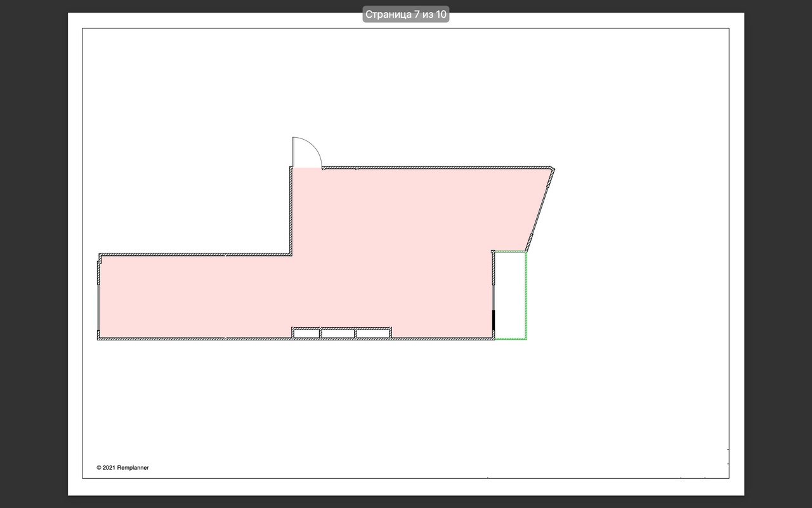Click the left box in the bottom wall niche

click(306, 333)
